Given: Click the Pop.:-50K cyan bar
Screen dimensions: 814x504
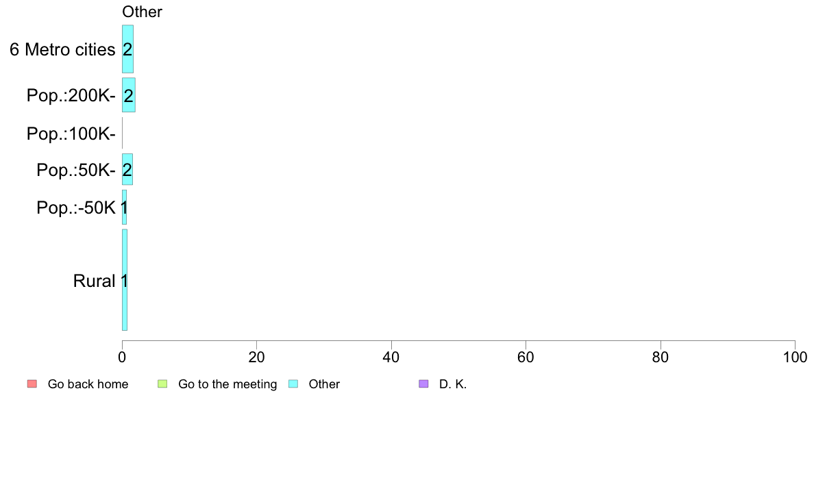Looking at the screenshot, I should (x=124, y=207).
